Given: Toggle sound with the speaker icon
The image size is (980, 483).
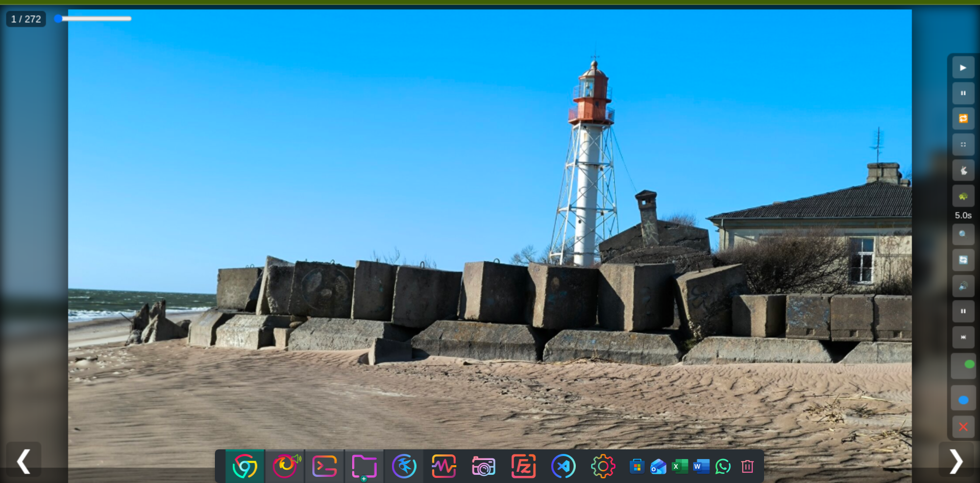Looking at the screenshot, I should point(963,286).
